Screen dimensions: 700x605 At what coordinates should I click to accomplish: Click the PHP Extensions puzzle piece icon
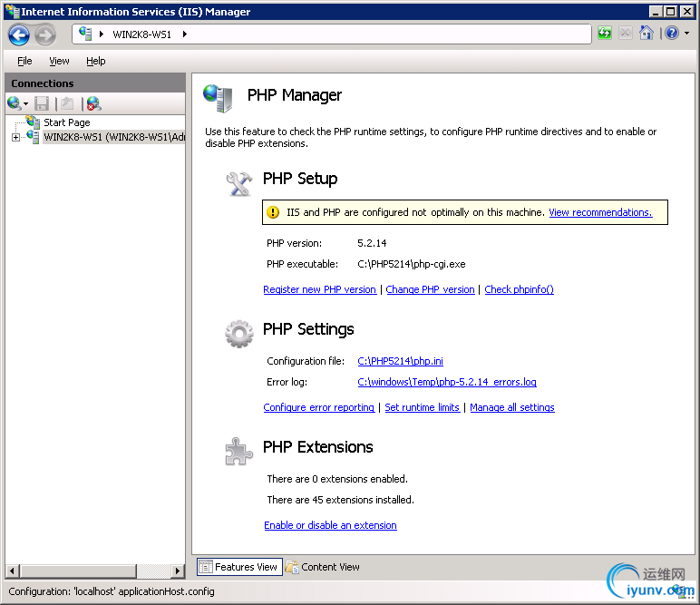point(238,452)
